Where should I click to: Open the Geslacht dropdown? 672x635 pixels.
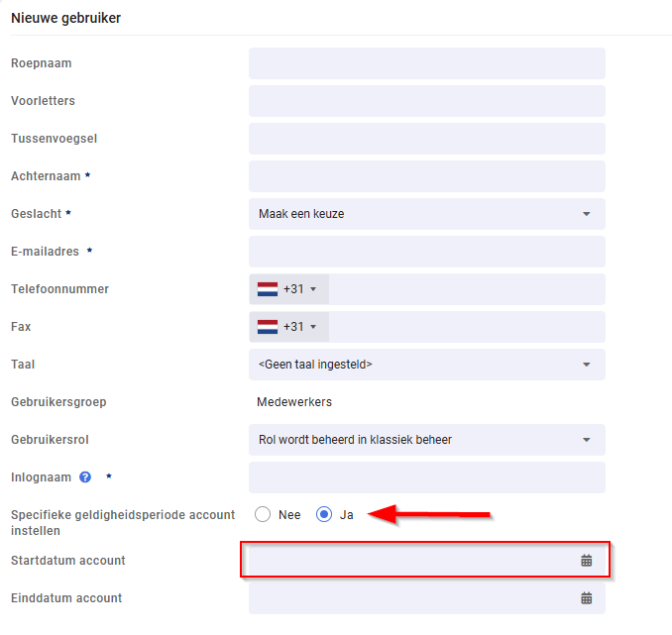pyautogui.click(x=426, y=214)
